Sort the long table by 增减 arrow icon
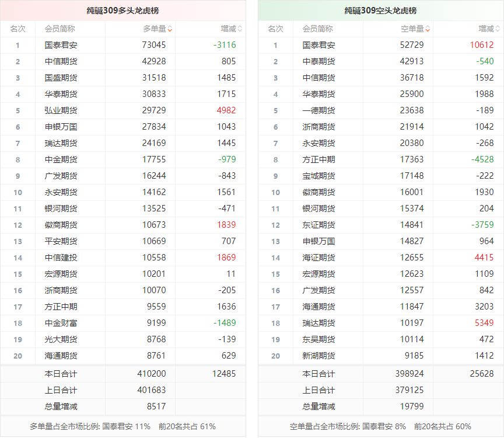Screen dimensions: 504x438 click(x=240, y=29)
